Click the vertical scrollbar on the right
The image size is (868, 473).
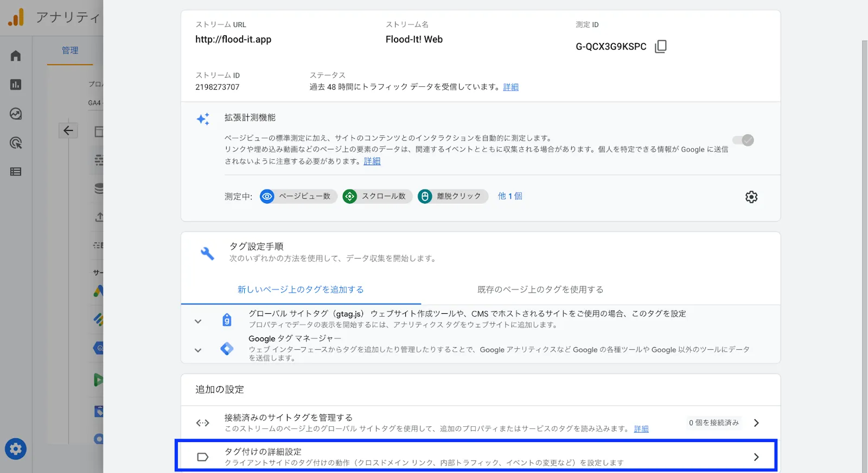865,256
